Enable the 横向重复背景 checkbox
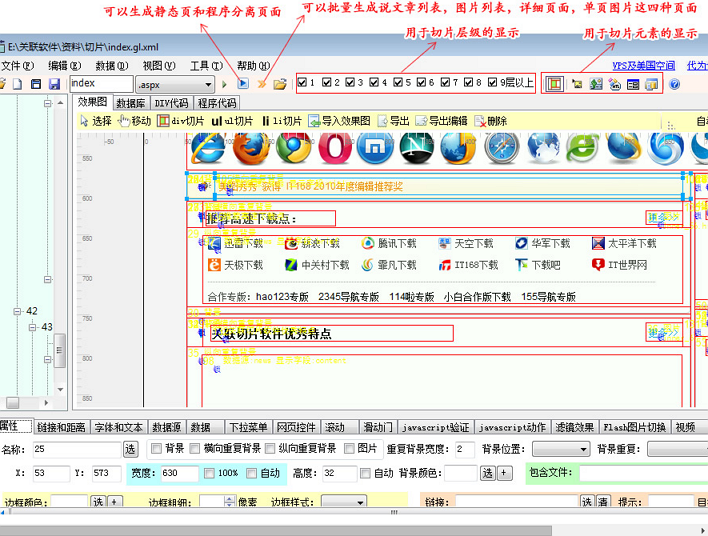Image resolution: width=708 pixels, height=536 pixels. [x=195, y=448]
